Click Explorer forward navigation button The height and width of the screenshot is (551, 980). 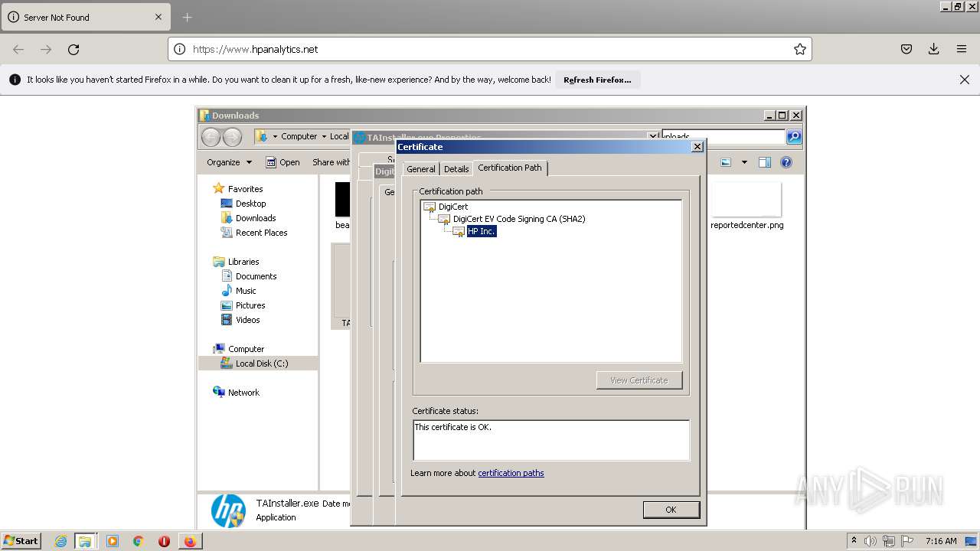coord(232,137)
